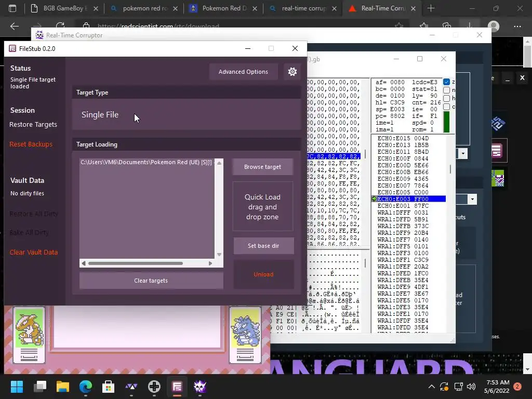The image size is (532, 399).
Task: Open the browser three-dot settings menu
Action: coord(517,26)
